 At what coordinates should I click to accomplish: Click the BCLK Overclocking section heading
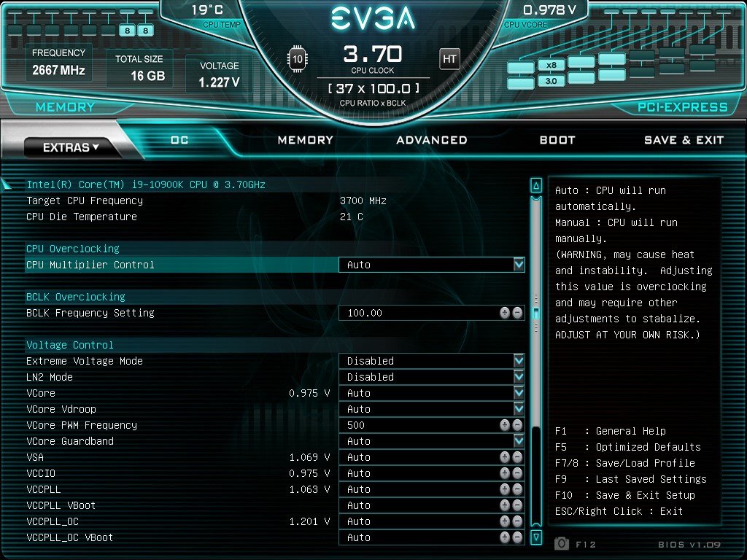[76, 297]
